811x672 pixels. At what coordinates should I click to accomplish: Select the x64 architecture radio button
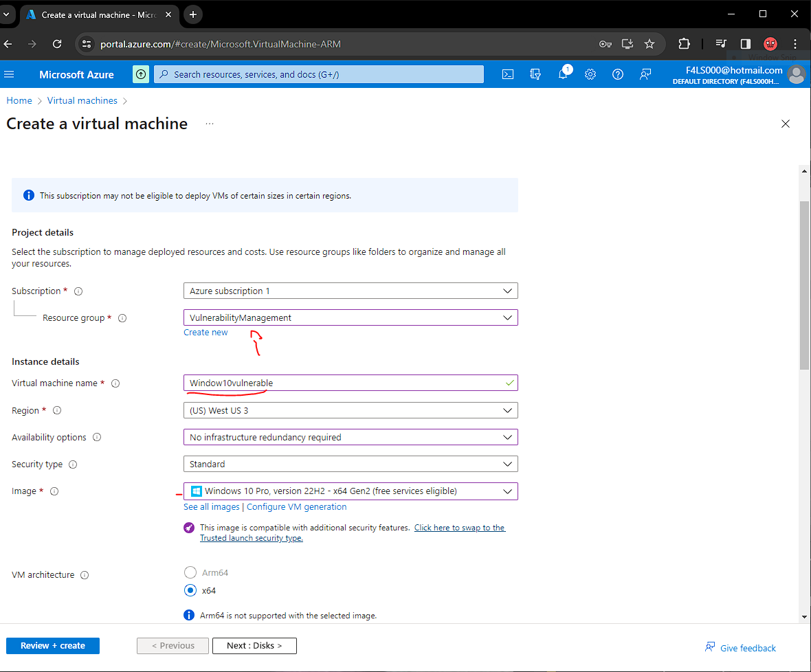pyautogui.click(x=190, y=590)
